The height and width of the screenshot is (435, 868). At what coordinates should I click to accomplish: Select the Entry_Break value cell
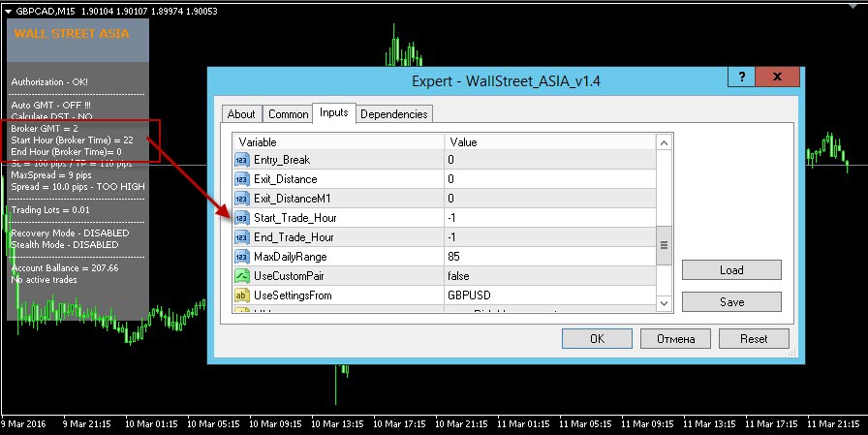550,160
